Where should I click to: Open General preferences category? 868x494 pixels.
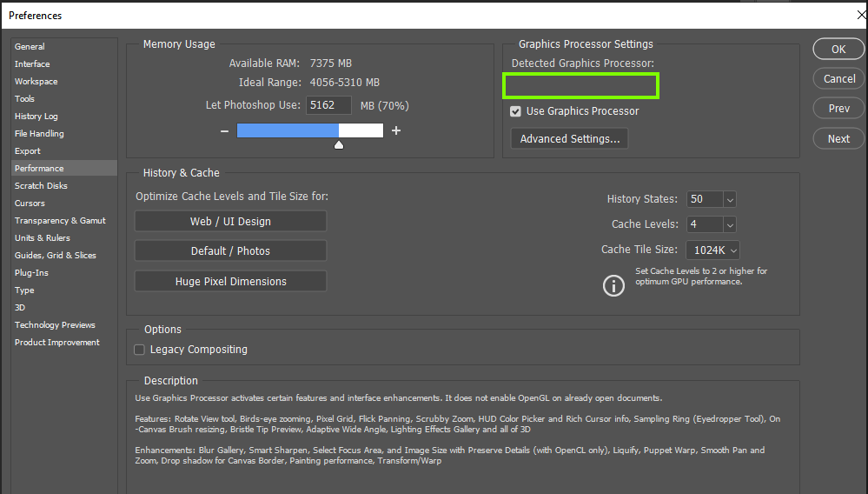click(30, 46)
